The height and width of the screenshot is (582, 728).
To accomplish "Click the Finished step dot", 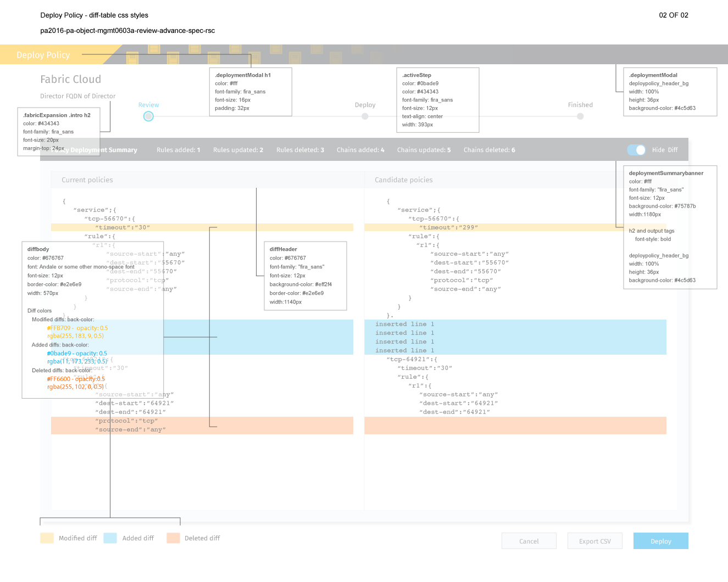I will (x=580, y=116).
